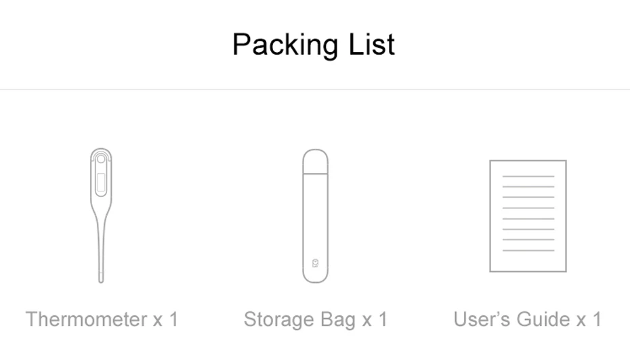Select the User's Guide x 1 label
The width and height of the screenshot is (630, 364).
click(x=528, y=319)
